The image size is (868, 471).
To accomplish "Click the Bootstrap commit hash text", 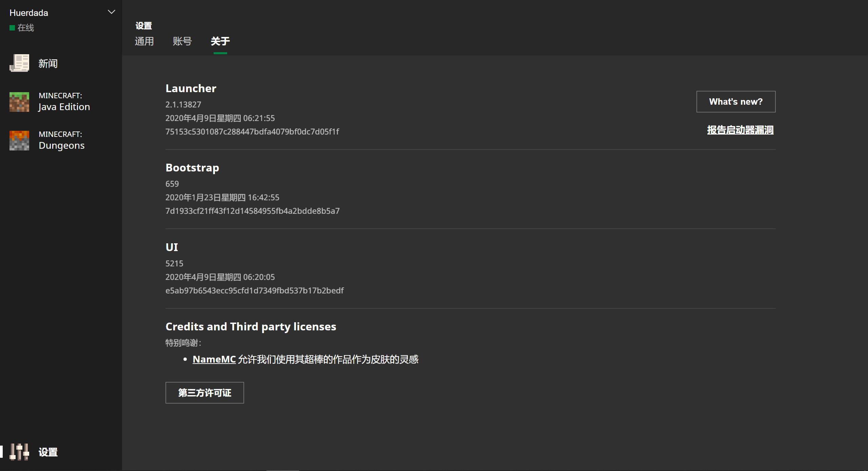I will [x=252, y=211].
